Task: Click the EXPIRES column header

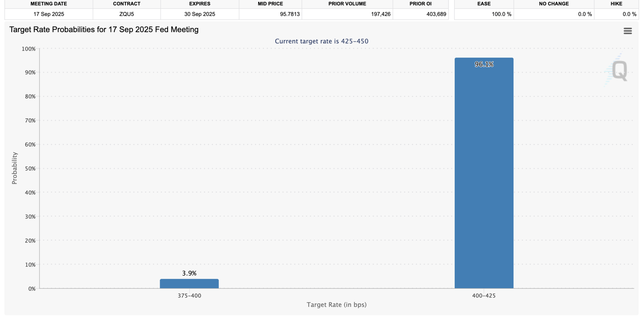Action: tap(200, 4)
